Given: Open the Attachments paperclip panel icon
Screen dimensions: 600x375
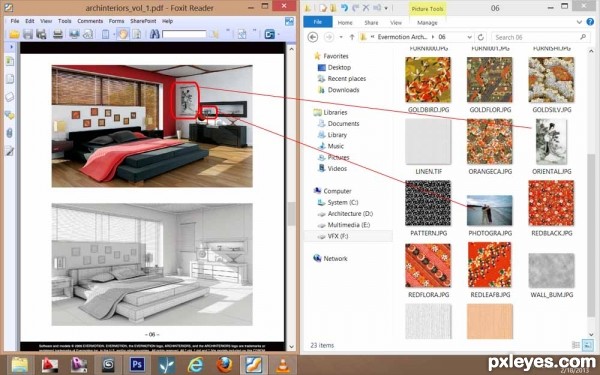Looking at the screenshot, I should (x=10, y=133).
